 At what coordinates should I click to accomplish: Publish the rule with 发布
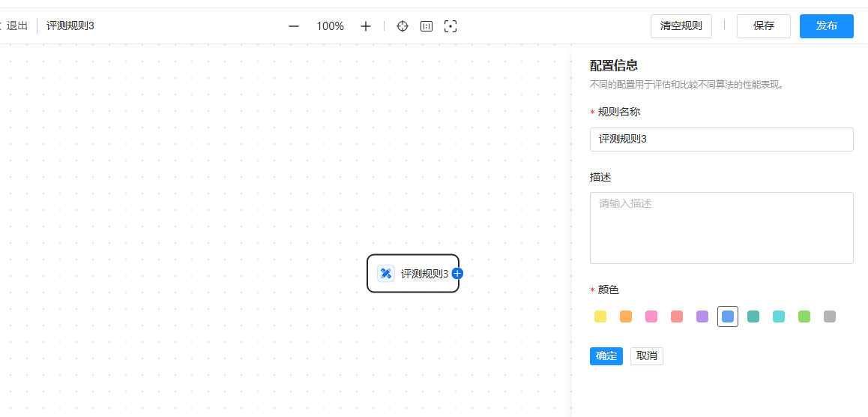(x=826, y=26)
